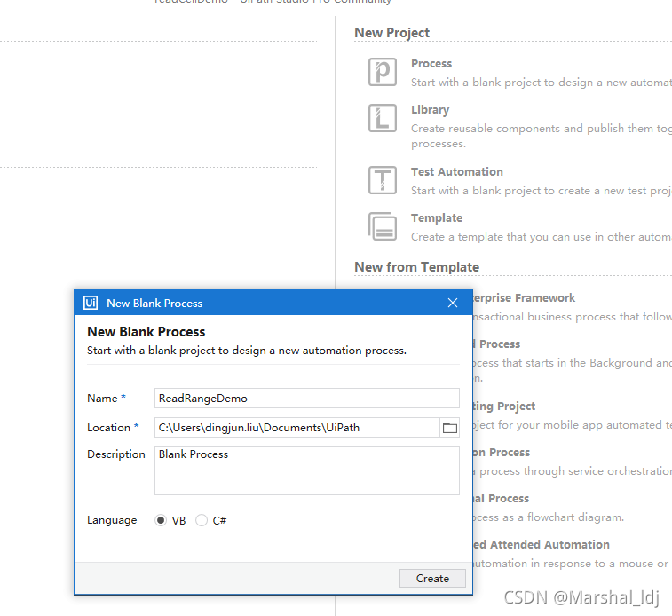Click the Location path field
Viewport: 672px width, 616px height.
coord(297,428)
